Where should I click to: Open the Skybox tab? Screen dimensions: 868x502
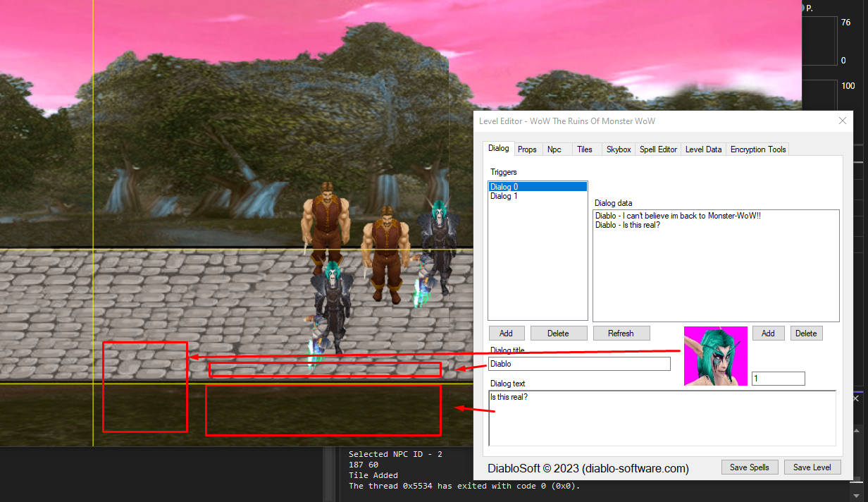tap(619, 149)
